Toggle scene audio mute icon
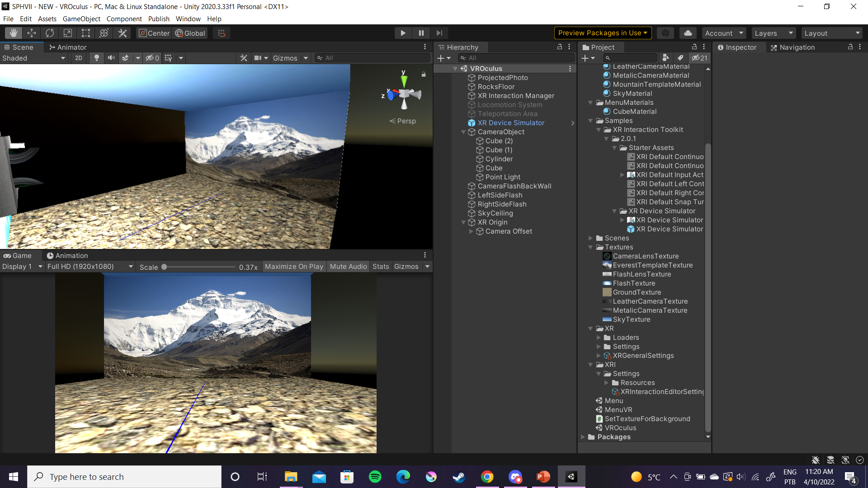The height and width of the screenshot is (488, 868). coord(111,58)
